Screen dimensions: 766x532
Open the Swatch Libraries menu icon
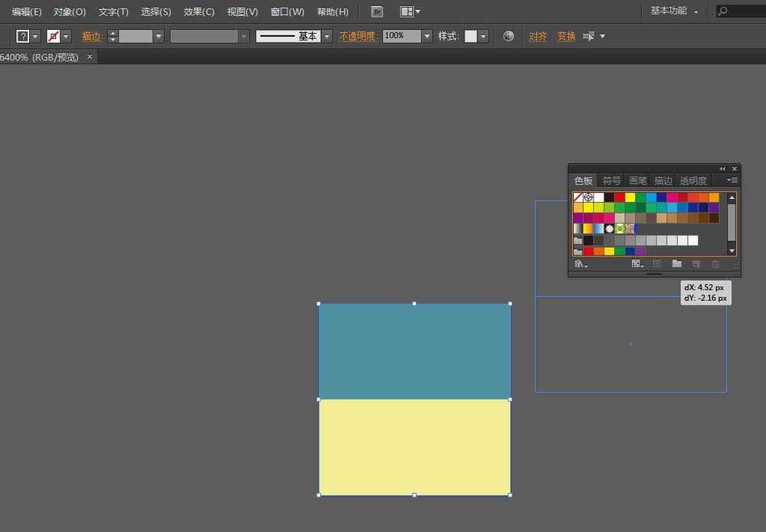[x=581, y=264]
